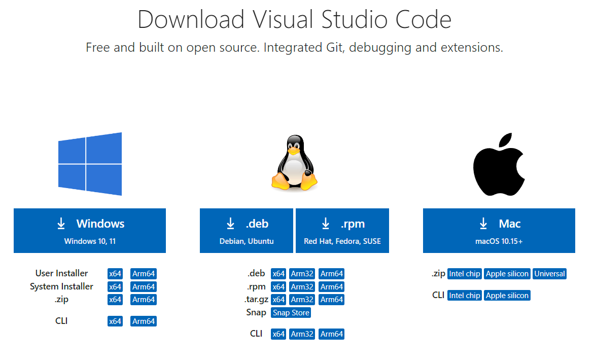The height and width of the screenshot is (364, 595).
Task: Choose x64 in the Linux .rpm row
Action: [x=278, y=286]
